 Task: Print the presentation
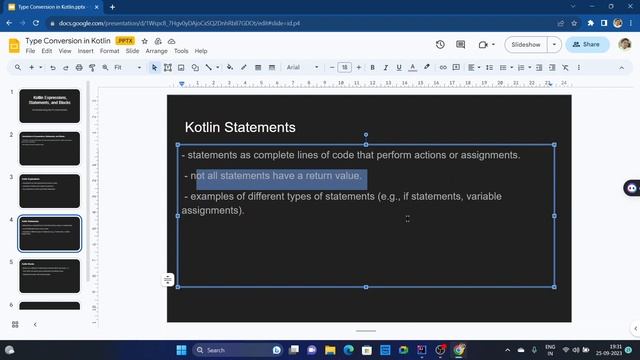tap(79, 68)
